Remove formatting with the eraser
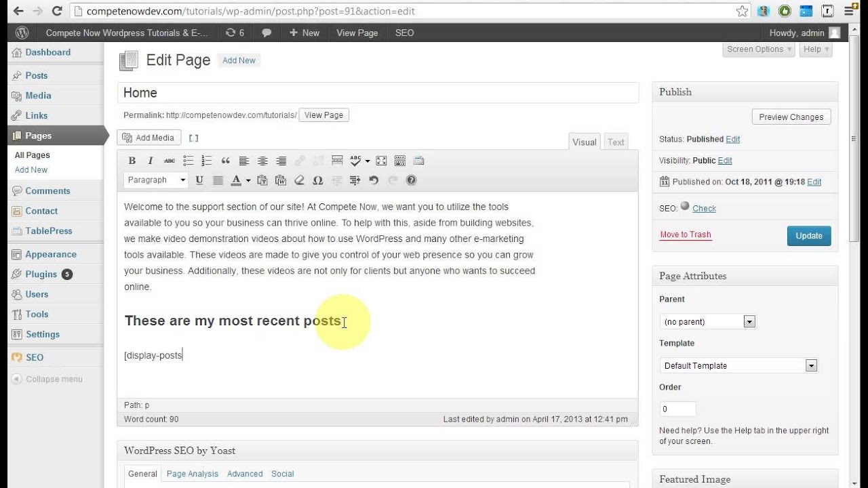 [x=299, y=180]
